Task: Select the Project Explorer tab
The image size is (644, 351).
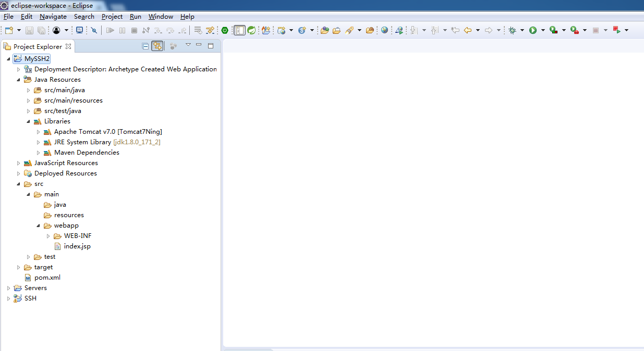Action: pos(38,46)
